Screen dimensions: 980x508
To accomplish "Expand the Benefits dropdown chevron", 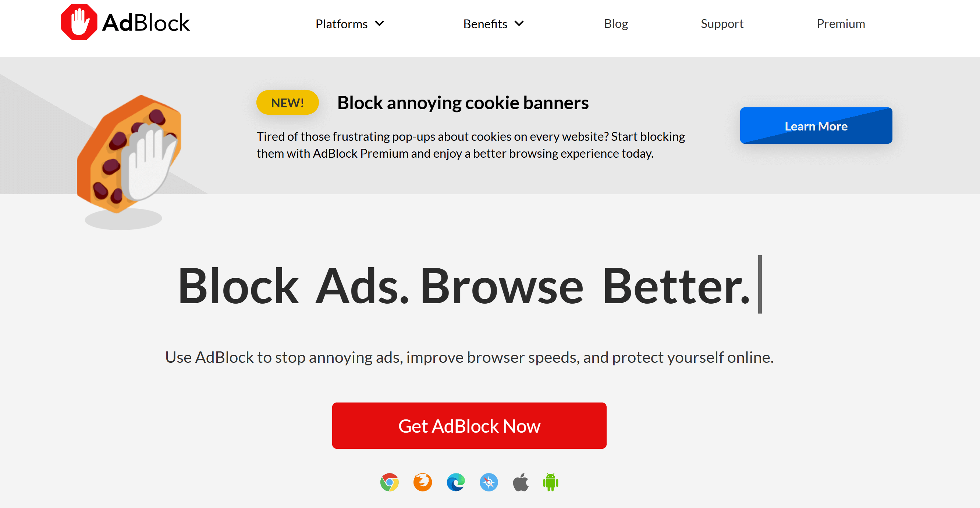I will pos(519,24).
